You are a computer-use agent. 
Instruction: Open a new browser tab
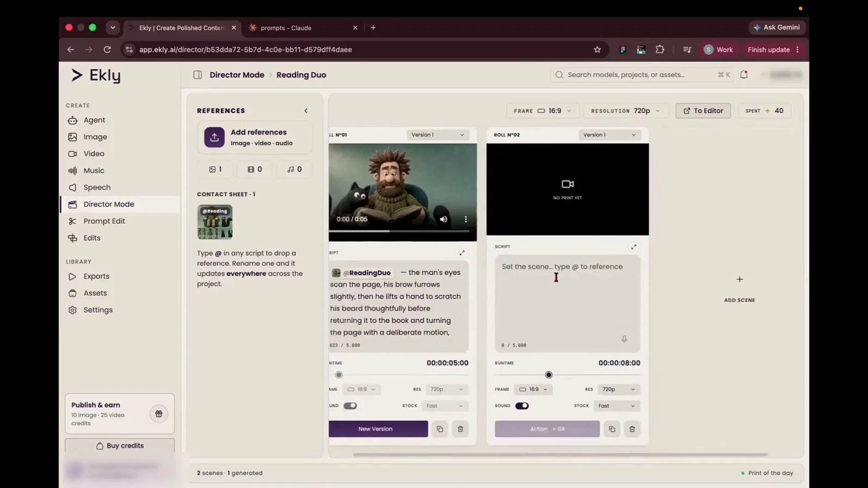373,28
